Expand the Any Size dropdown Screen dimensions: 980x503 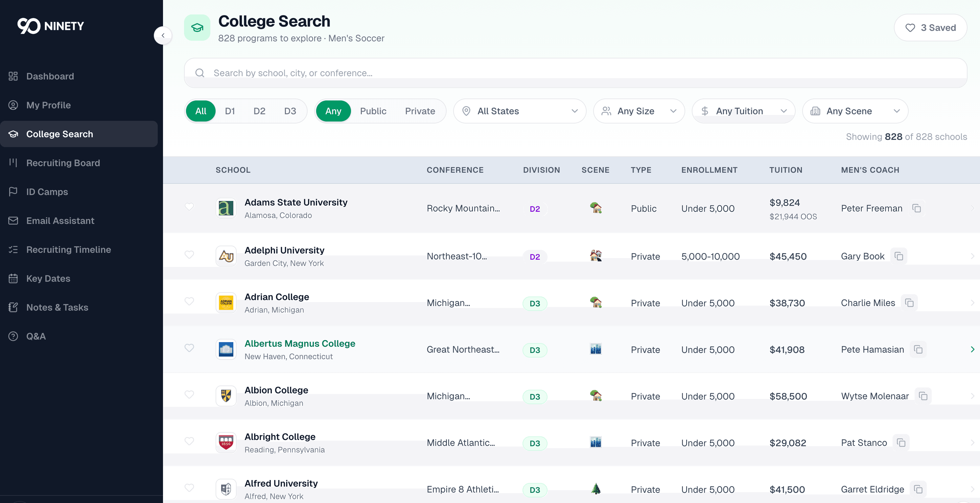pos(639,111)
